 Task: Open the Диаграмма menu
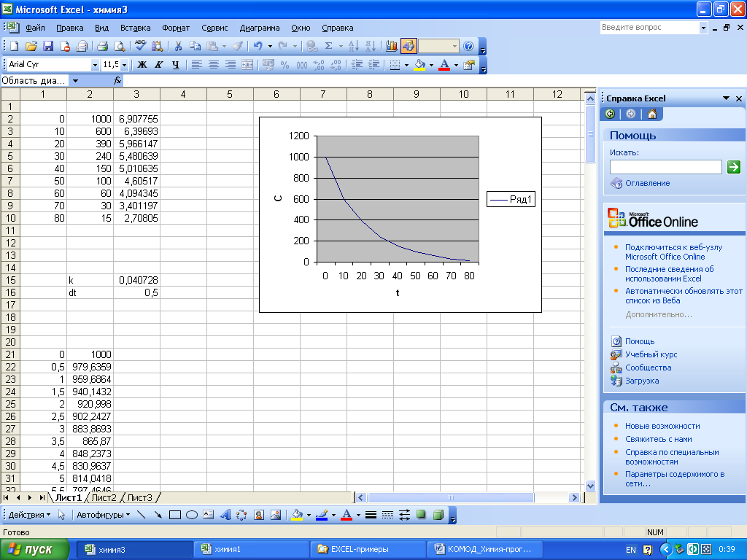tap(260, 28)
